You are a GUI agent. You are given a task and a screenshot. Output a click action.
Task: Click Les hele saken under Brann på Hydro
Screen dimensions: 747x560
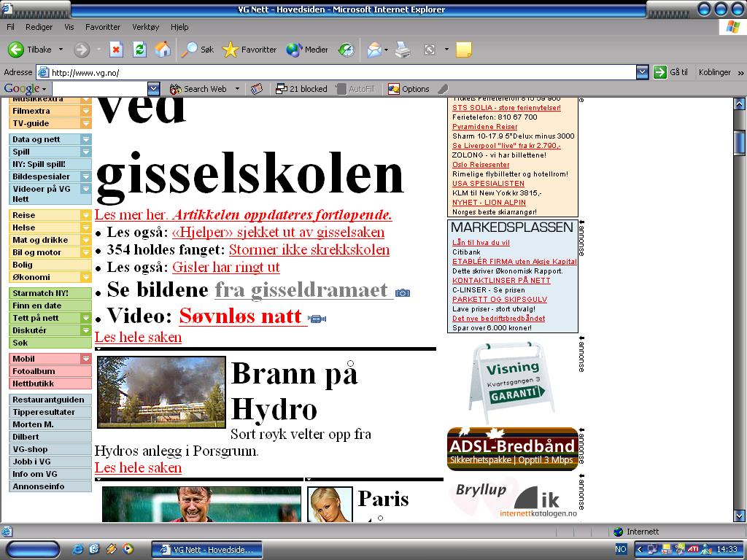click(138, 467)
